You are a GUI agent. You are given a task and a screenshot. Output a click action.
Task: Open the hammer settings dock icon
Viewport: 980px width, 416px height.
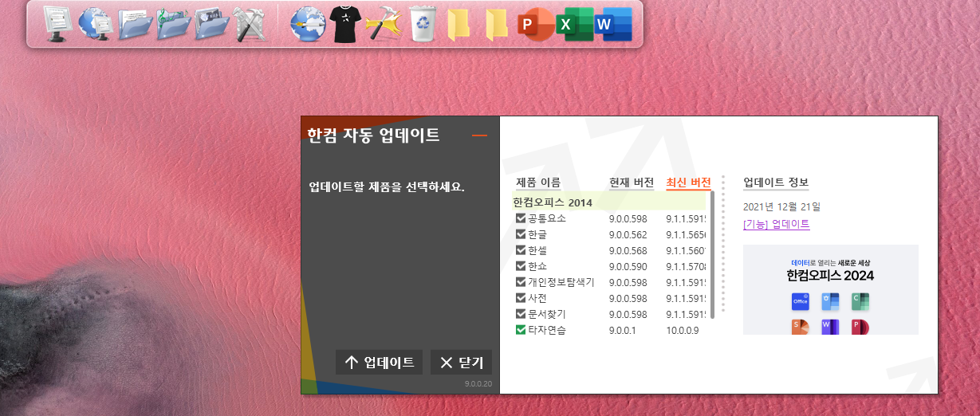point(384,25)
